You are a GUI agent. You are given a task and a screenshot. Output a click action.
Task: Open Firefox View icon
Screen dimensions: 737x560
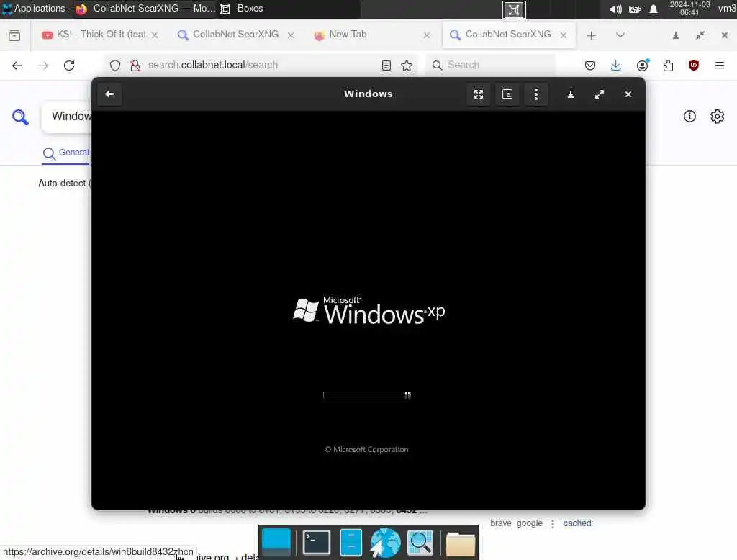click(14, 35)
